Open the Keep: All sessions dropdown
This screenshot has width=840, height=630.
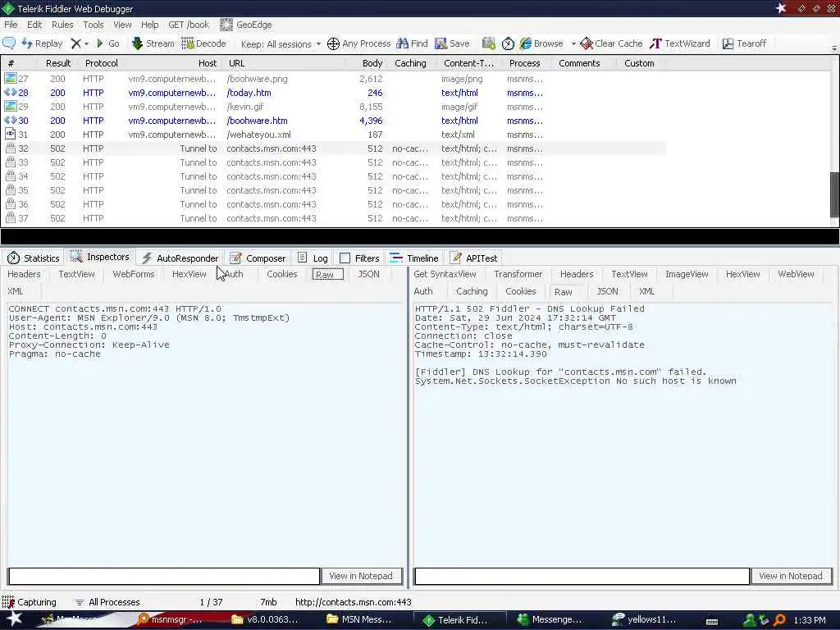click(281, 44)
